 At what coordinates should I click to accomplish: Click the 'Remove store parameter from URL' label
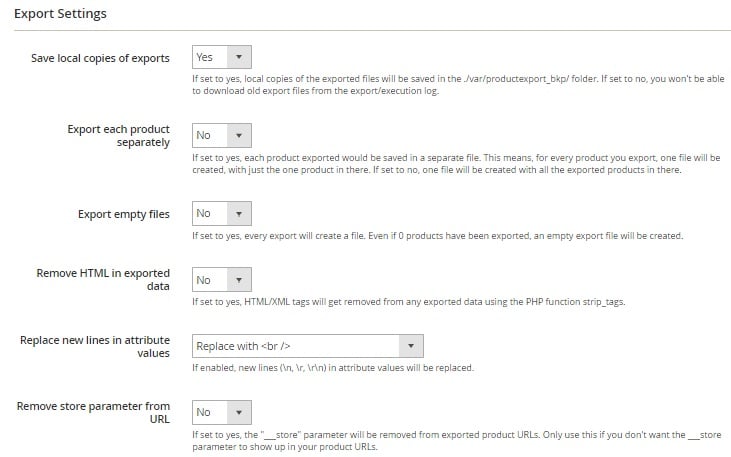pyautogui.click(x=93, y=413)
